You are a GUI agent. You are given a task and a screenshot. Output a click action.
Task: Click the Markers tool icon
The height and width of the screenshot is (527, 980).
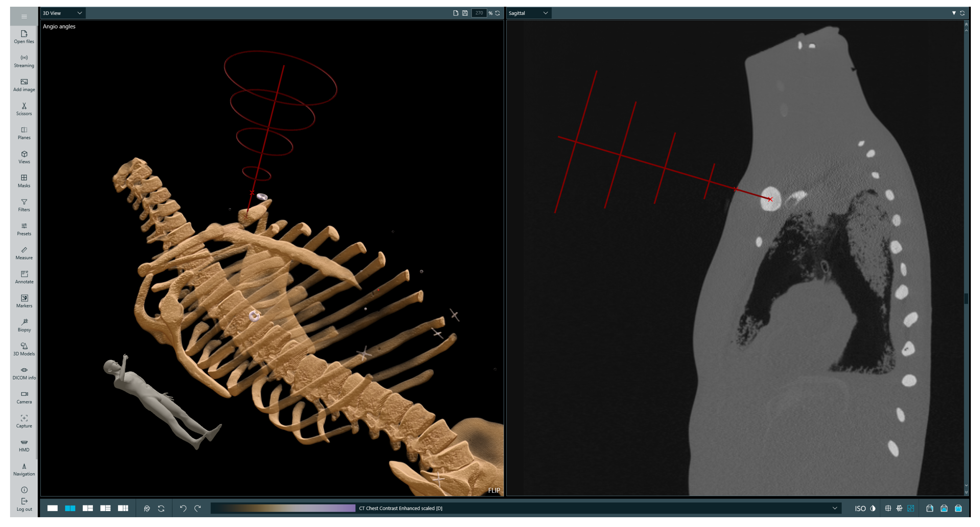(x=24, y=298)
